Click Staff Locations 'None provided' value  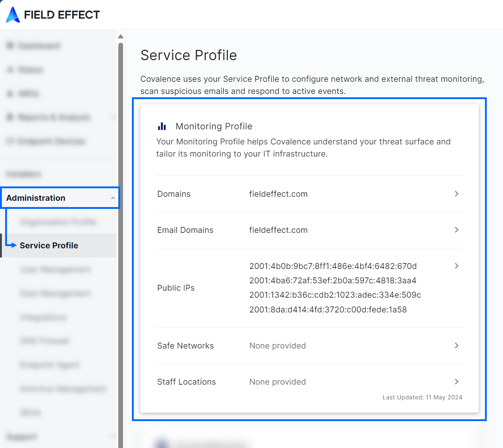[x=277, y=382]
